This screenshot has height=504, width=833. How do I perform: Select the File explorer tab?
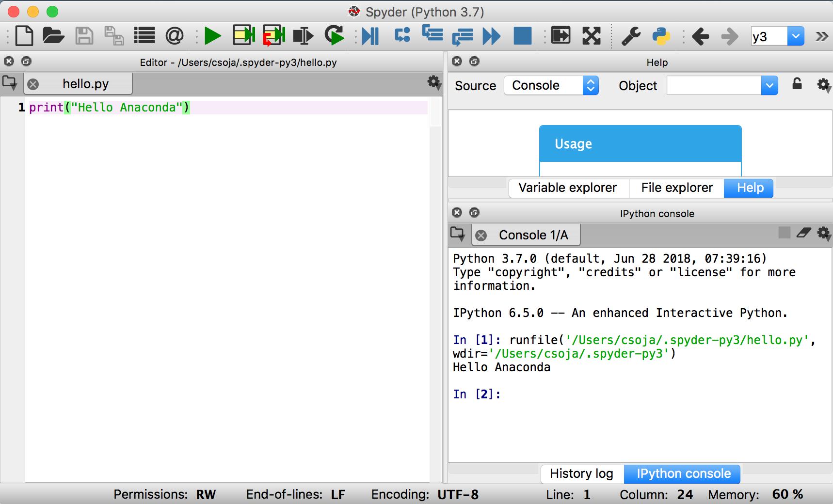click(x=676, y=188)
